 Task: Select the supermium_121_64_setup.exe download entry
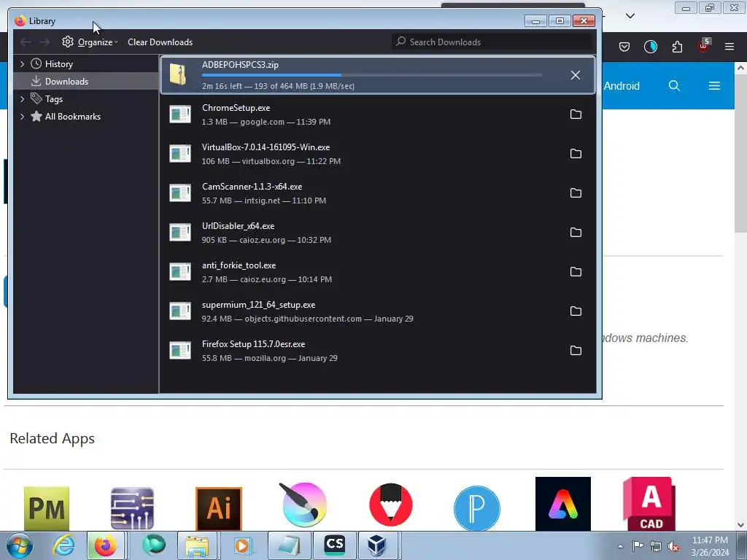pyautogui.click(x=378, y=311)
